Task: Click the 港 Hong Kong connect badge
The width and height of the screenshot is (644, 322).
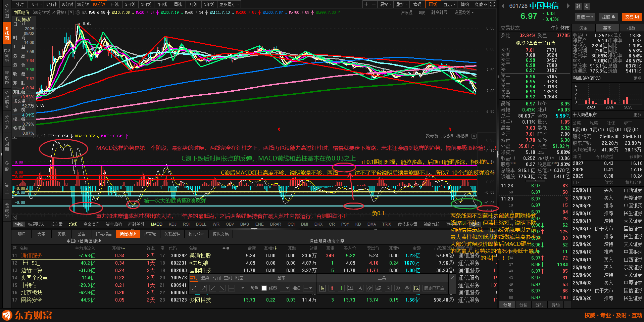Action: click(x=586, y=6)
